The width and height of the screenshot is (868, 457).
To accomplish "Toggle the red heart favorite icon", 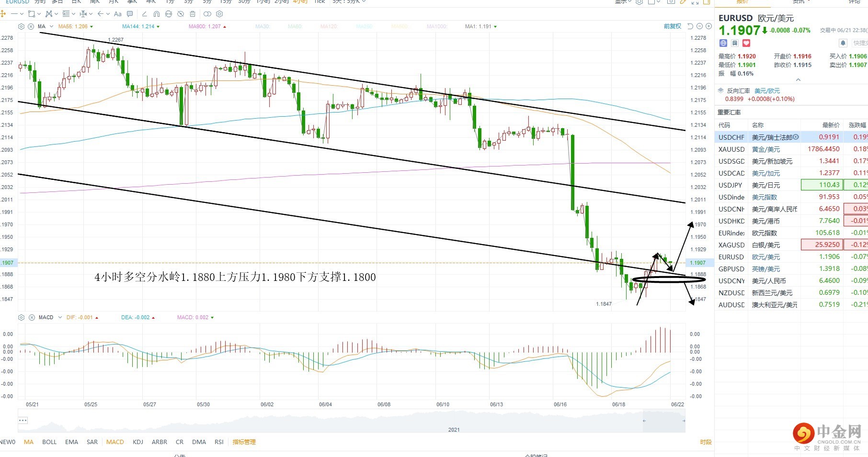I will coord(746,43).
